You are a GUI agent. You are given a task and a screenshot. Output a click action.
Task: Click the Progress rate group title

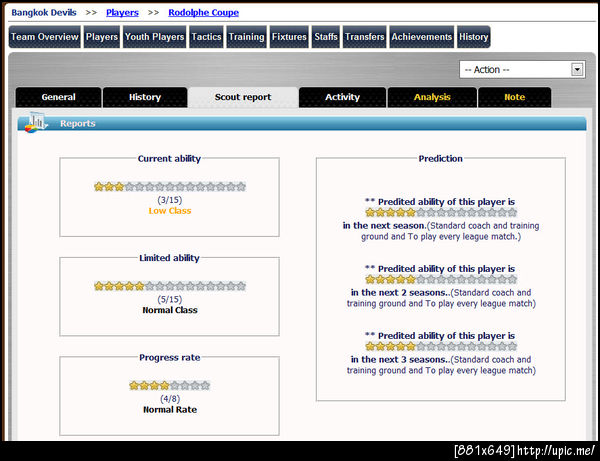pos(170,357)
